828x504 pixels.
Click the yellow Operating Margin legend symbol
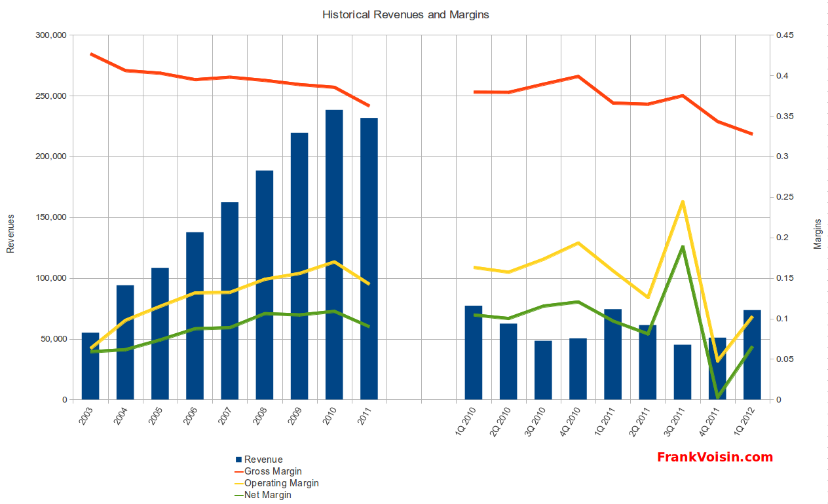239,483
